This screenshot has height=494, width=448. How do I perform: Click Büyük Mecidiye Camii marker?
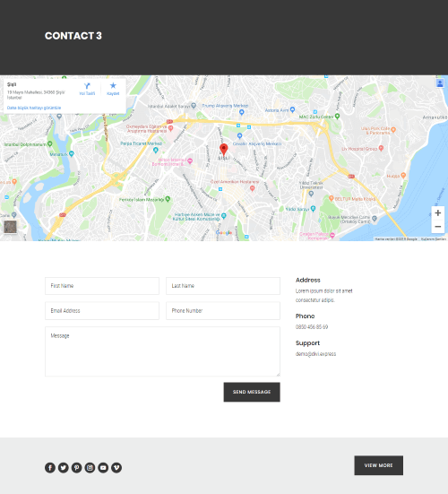pyautogui.click(x=375, y=218)
